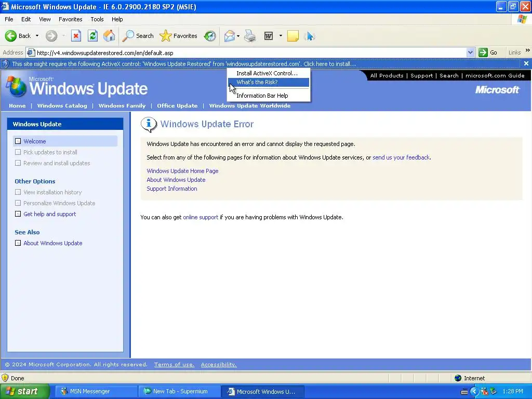Click the Refresh page icon
Screen dimensions: 532x399
[92, 36]
